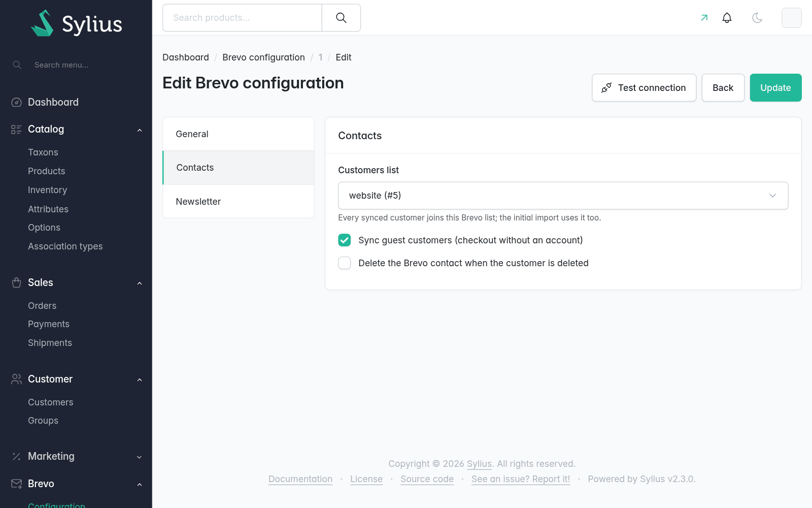Open the Source code footer link
Screen dimensions: 812x508
click(x=427, y=479)
